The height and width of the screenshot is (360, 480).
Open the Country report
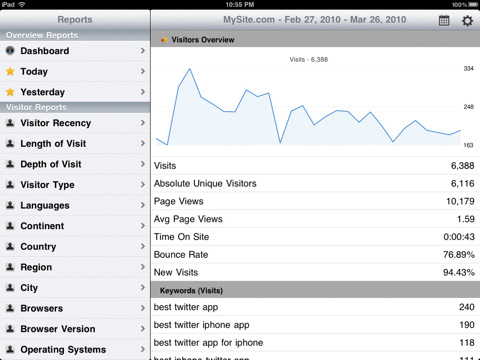click(x=75, y=247)
